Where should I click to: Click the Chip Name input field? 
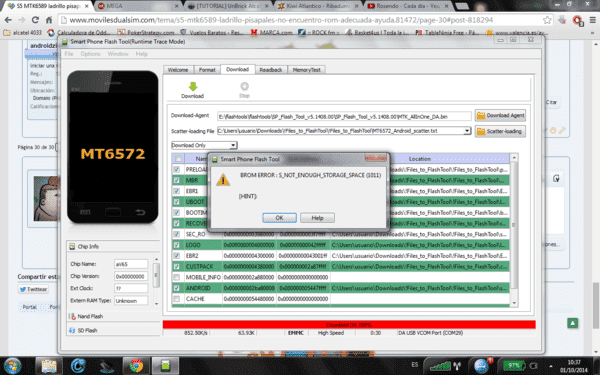(131, 264)
